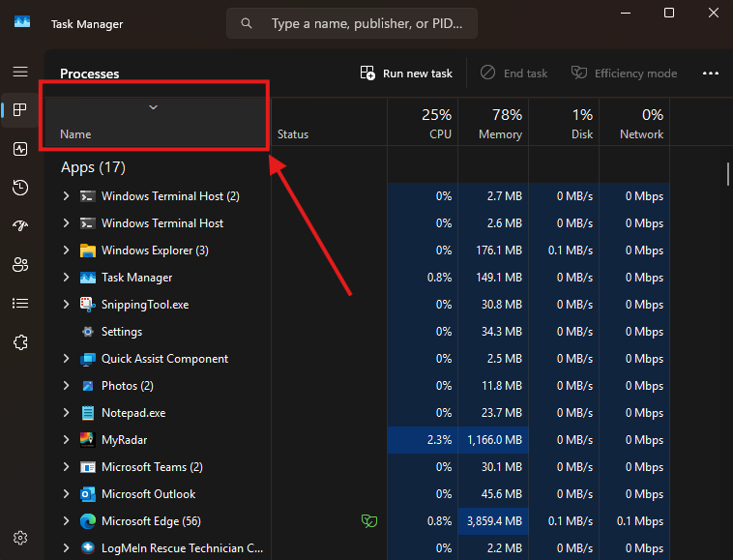Expand Photos (2) process group
The image size is (733, 560).
pos(66,386)
